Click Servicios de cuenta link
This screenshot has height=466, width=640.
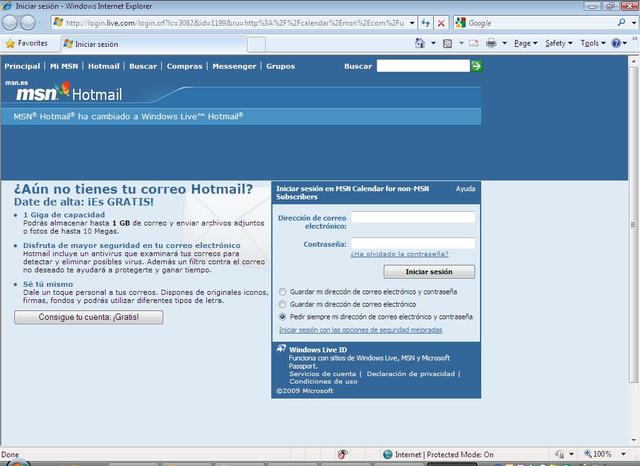[x=322, y=374]
